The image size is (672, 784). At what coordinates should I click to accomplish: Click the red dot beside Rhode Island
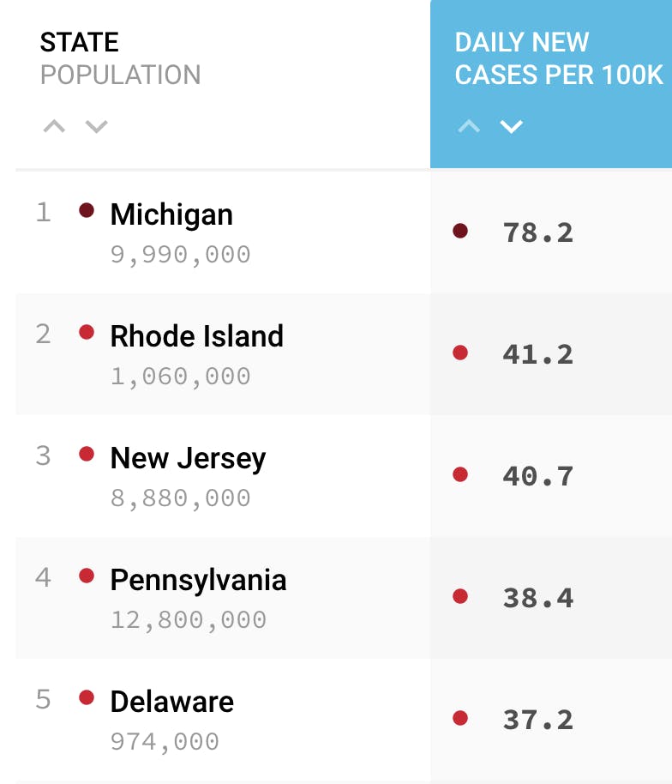pyautogui.click(x=87, y=332)
